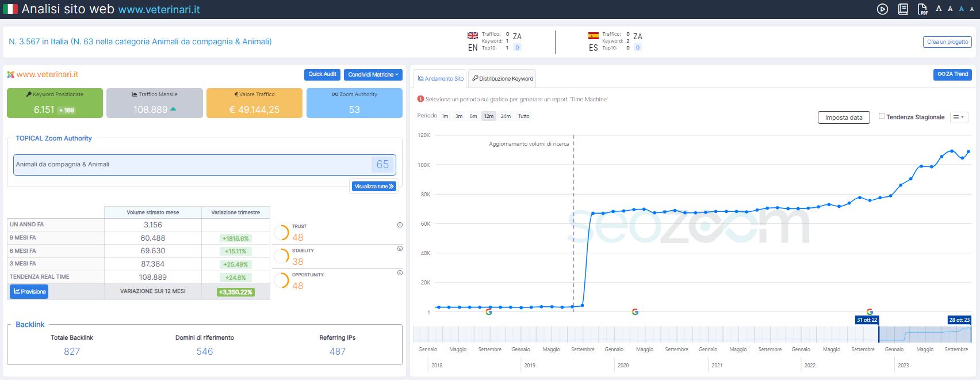Select the smallest font size A

972,9
